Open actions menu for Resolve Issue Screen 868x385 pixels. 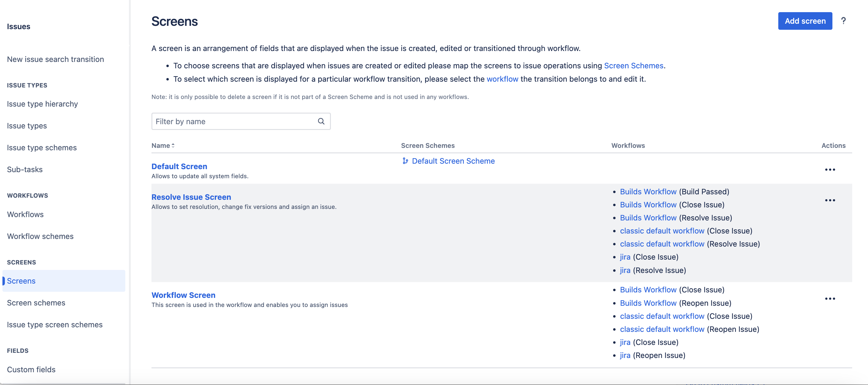click(x=830, y=200)
